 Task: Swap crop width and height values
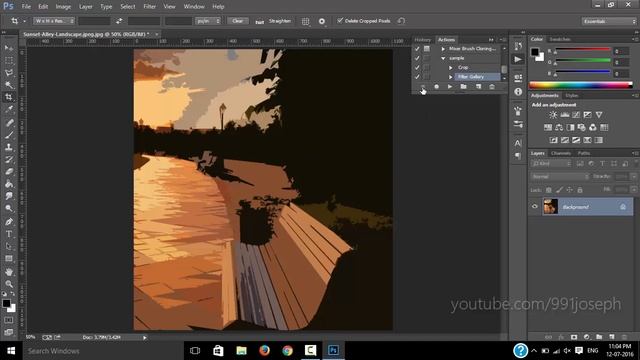click(x=119, y=21)
